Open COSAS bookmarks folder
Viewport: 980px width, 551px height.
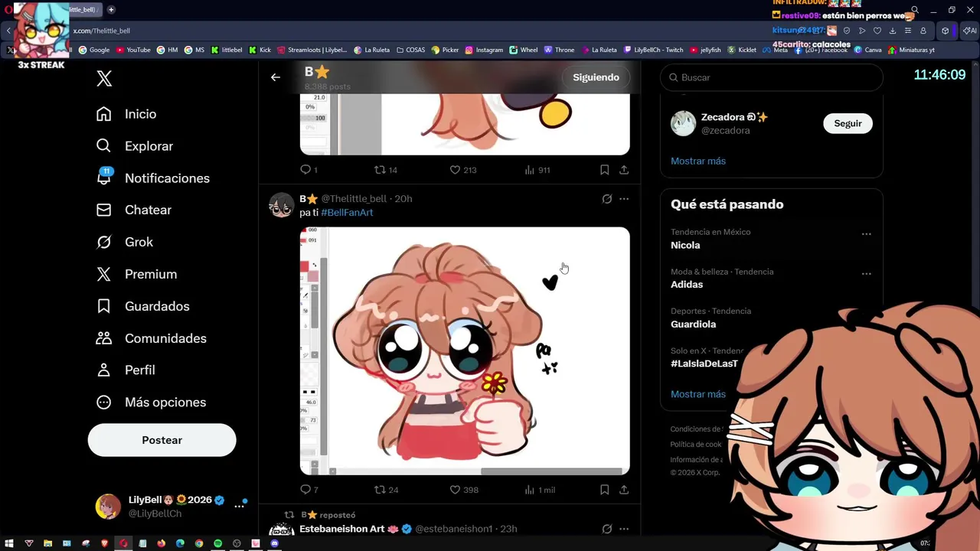(x=410, y=50)
